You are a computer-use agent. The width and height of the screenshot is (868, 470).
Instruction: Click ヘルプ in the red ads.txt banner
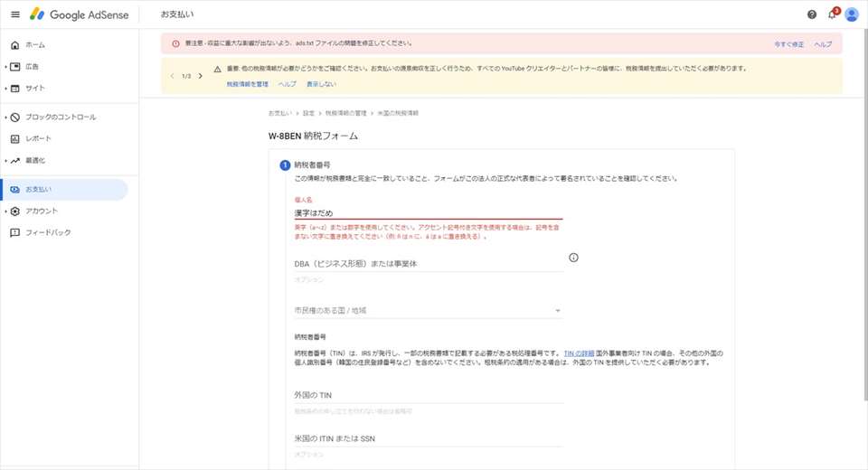(x=823, y=44)
